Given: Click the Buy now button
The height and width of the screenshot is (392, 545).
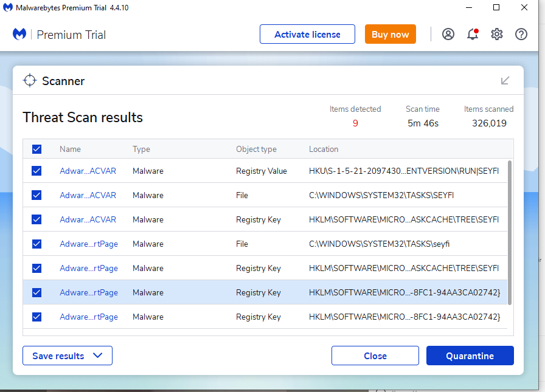Looking at the screenshot, I should click(x=391, y=34).
